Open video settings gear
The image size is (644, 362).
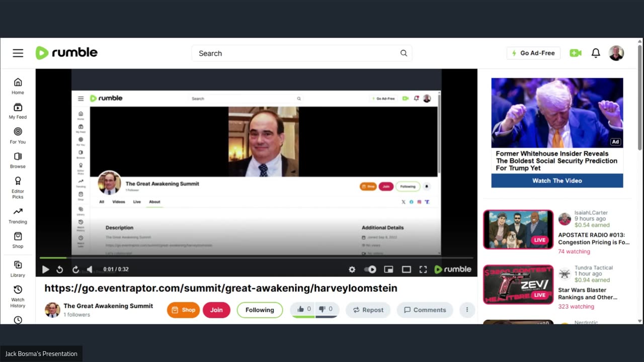click(x=352, y=269)
